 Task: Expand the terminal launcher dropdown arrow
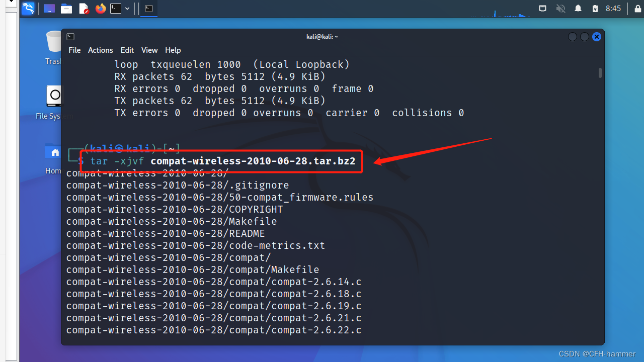[x=127, y=9]
